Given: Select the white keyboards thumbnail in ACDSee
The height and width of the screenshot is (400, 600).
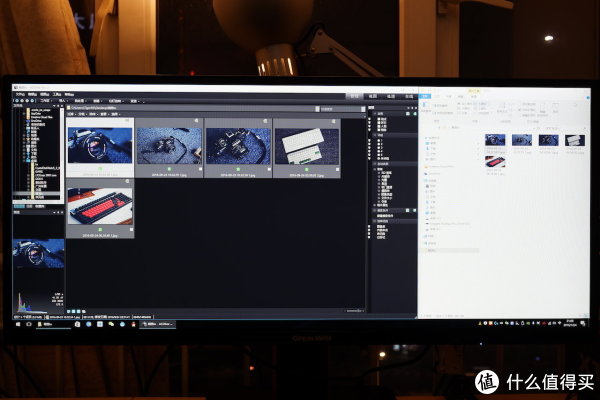Looking at the screenshot, I should tap(307, 147).
